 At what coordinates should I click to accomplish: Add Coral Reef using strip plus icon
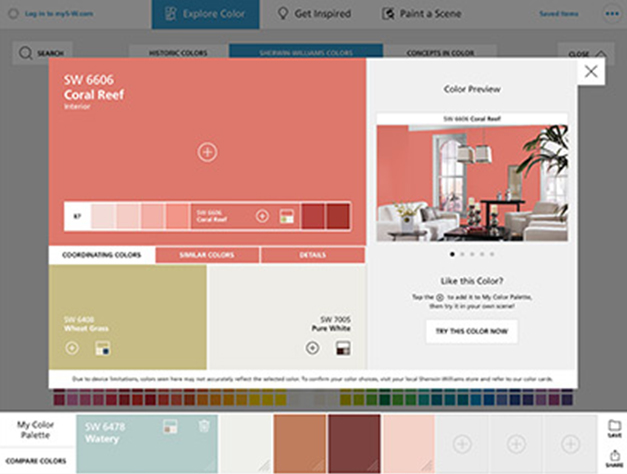point(262,216)
